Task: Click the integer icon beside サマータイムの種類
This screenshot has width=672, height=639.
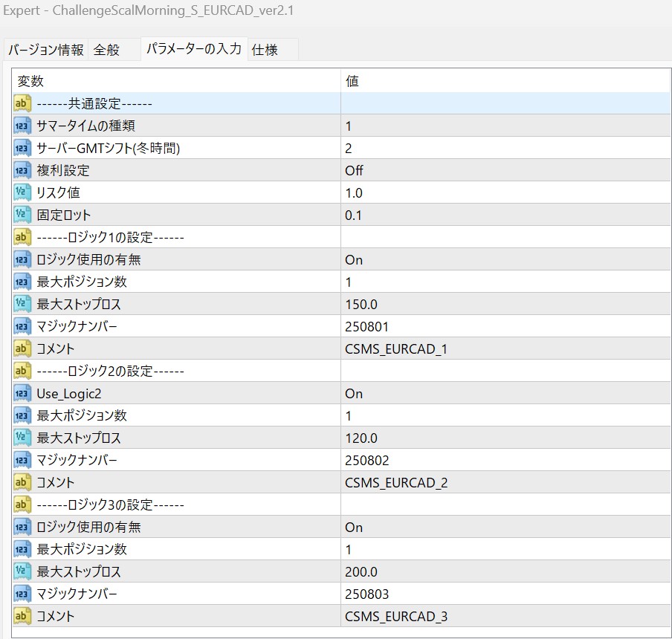Action: tap(22, 126)
